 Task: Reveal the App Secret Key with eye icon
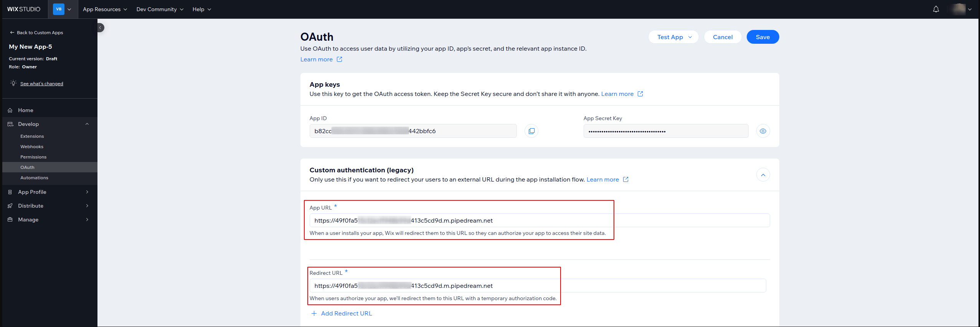click(x=763, y=131)
